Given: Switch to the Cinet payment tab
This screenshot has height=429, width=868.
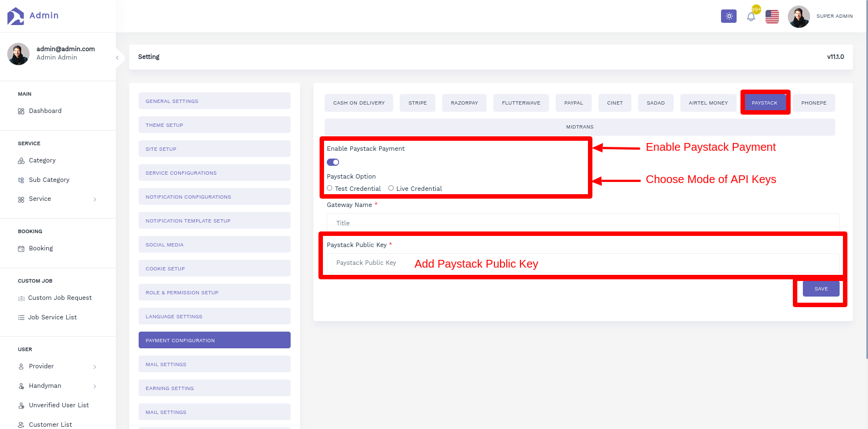Looking at the screenshot, I should click(x=615, y=103).
